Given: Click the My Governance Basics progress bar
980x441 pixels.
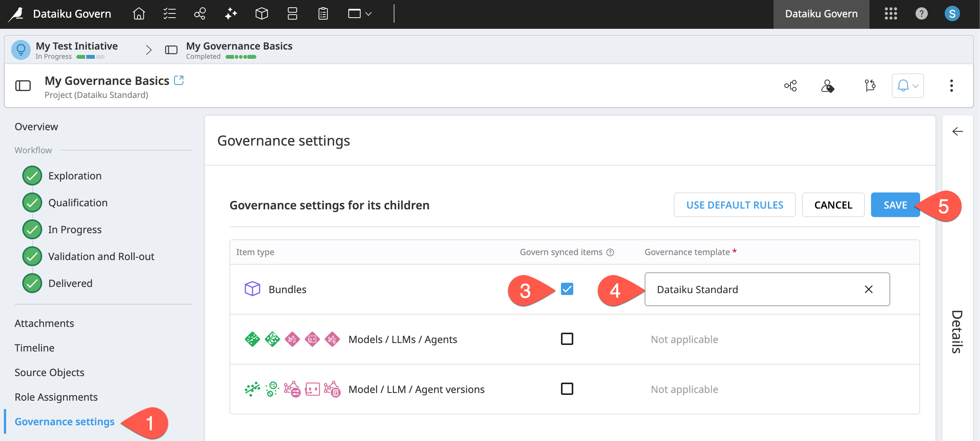Looking at the screenshot, I should [x=241, y=57].
